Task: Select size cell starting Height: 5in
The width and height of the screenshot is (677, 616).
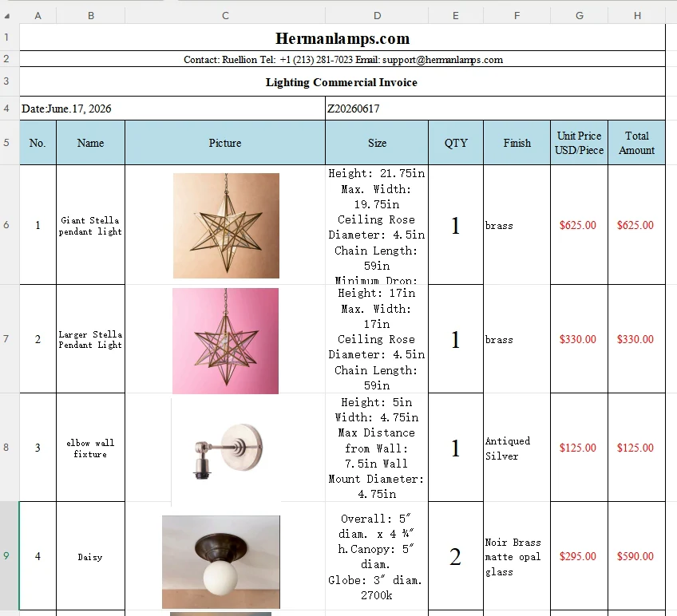Action: 377,448
